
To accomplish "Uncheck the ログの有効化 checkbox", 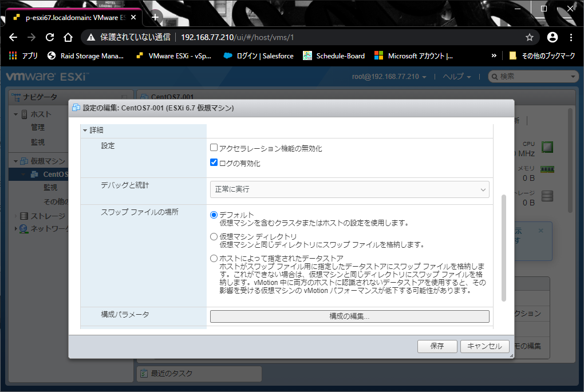I will pyautogui.click(x=214, y=163).
